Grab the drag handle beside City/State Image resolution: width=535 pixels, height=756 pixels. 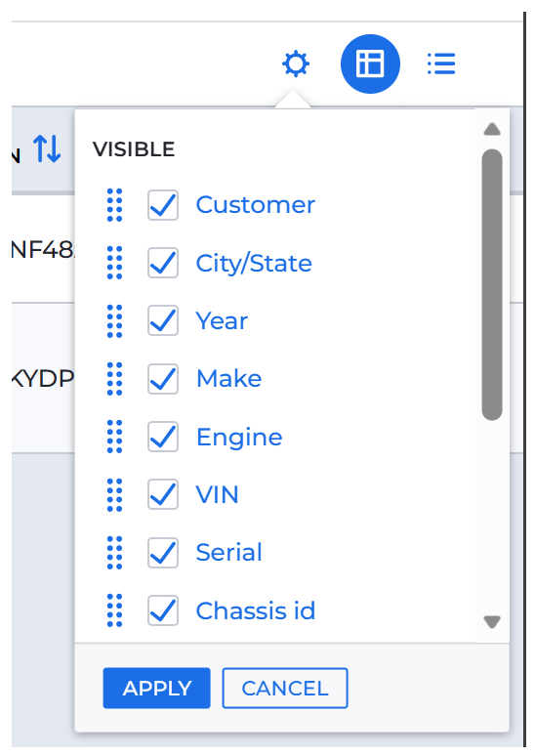(114, 263)
